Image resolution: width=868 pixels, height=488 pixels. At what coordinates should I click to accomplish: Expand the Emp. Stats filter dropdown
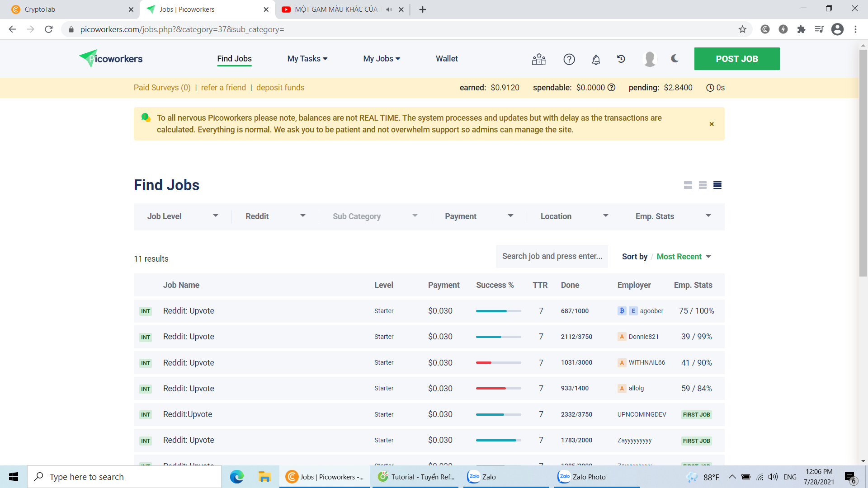click(x=673, y=216)
